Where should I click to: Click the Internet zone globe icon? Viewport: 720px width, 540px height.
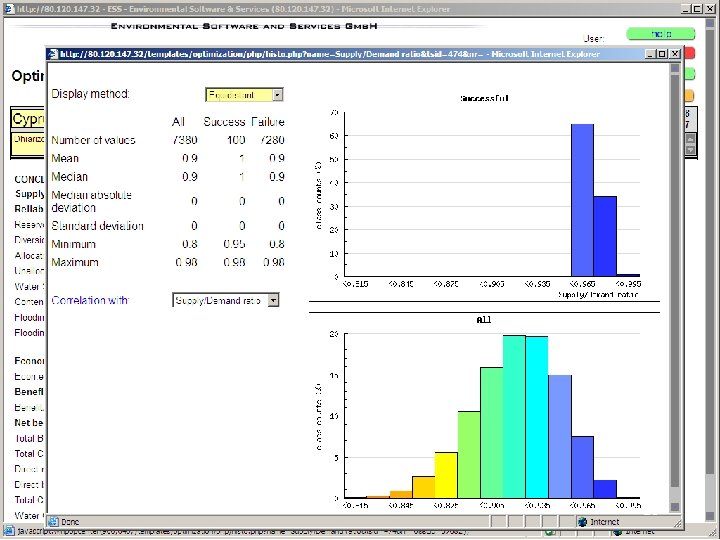[582, 522]
